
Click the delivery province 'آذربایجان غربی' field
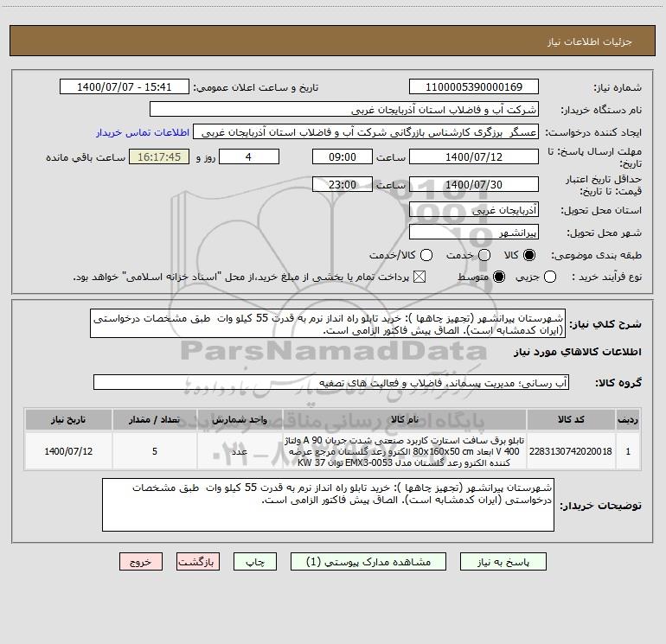474,210
